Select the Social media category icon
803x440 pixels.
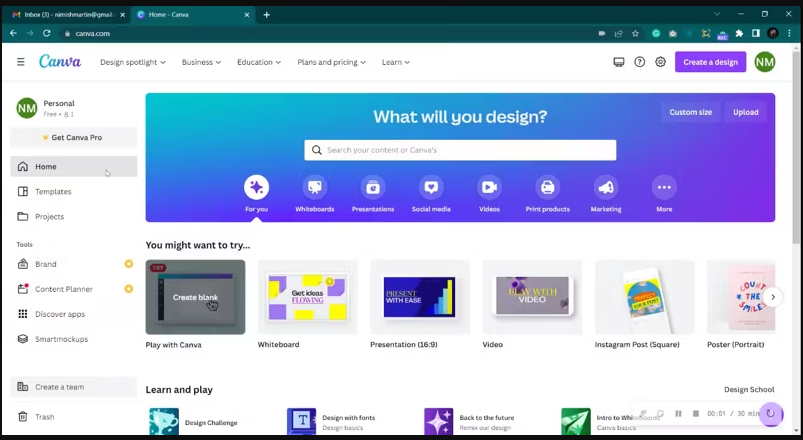point(431,187)
